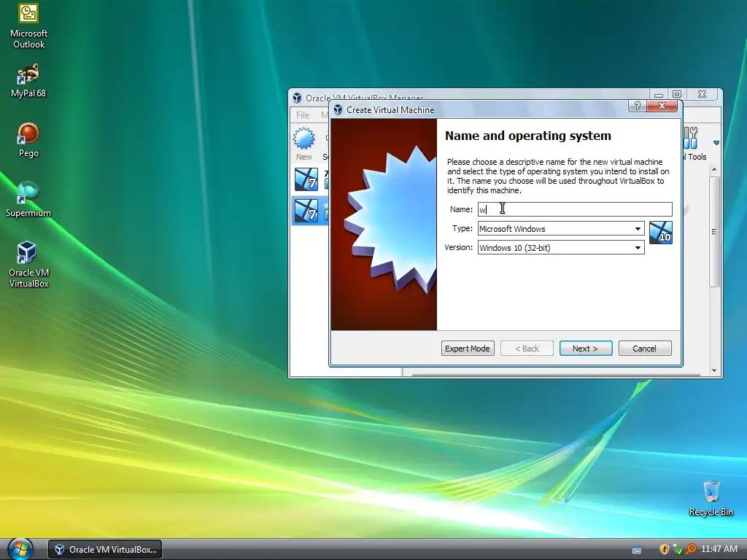Click the 11:47 AM taskbar clock
This screenshot has width=747, height=560.
click(x=719, y=549)
